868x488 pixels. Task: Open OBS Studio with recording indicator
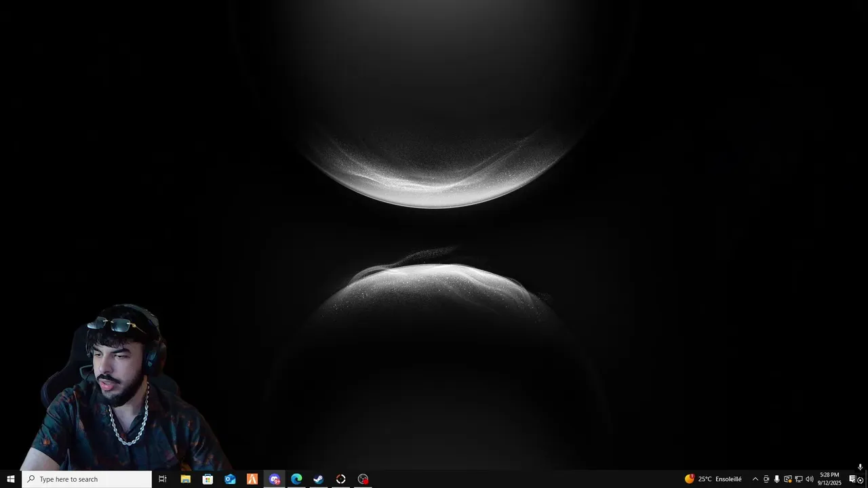pyautogui.click(x=363, y=479)
